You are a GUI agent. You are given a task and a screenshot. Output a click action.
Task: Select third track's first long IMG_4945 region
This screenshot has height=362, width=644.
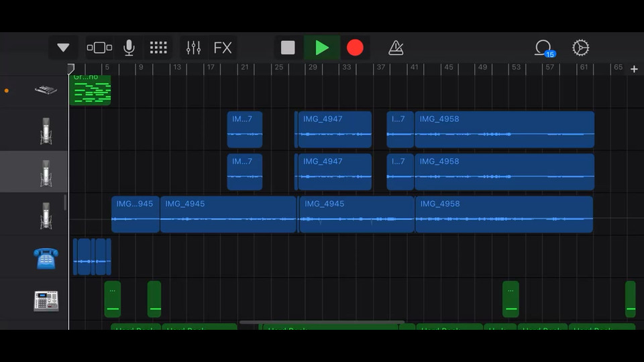point(228,215)
